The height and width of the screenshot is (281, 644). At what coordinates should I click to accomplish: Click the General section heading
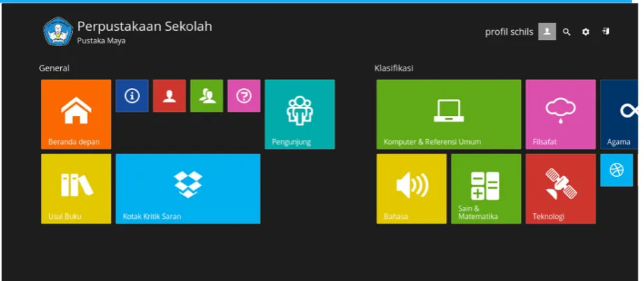click(55, 69)
